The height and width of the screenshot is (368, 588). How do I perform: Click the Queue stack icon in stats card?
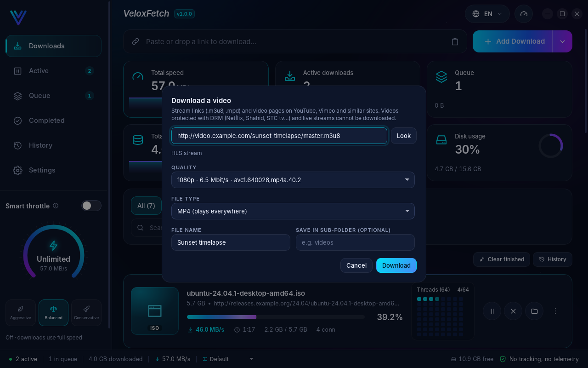coord(441,77)
